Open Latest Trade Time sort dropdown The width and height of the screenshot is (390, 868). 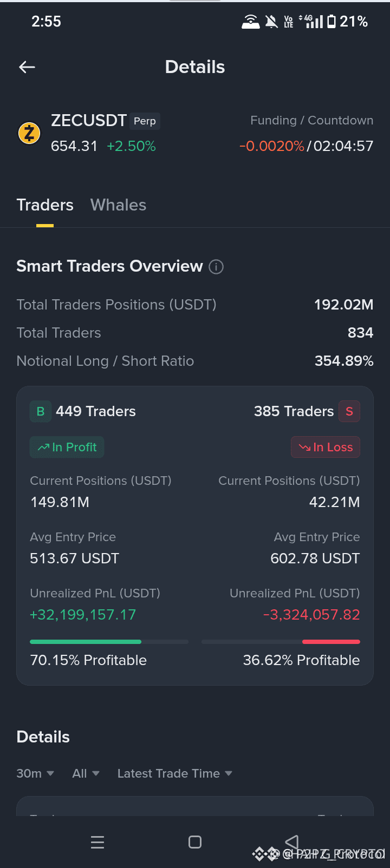[x=174, y=773]
